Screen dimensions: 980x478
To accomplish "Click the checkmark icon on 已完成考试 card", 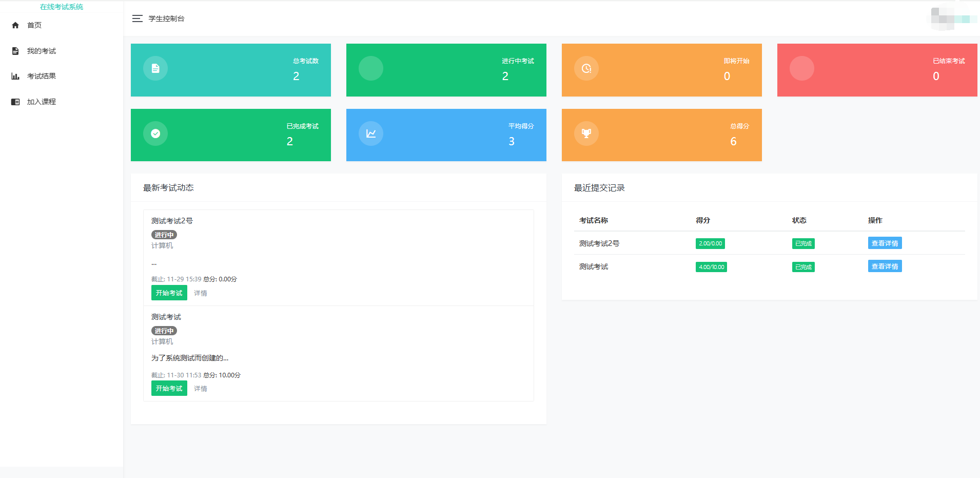I will [x=155, y=133].
